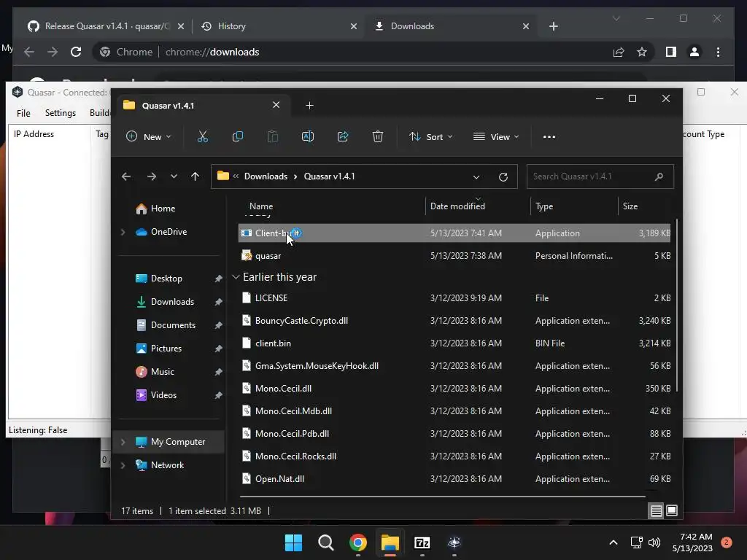
Task: Click the Rename icon in Explorer toolbar
Action: click(308, 136)
